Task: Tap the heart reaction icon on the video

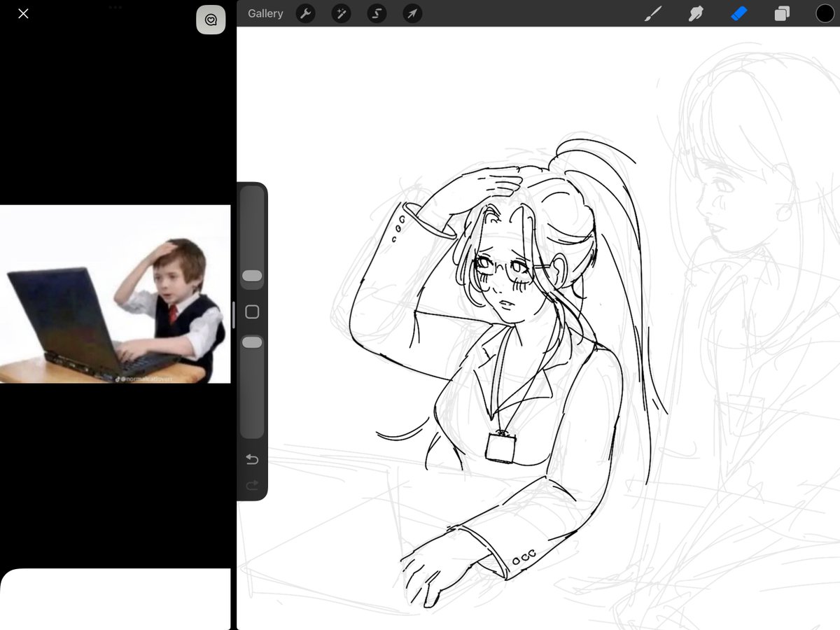Action: point(211,19)
